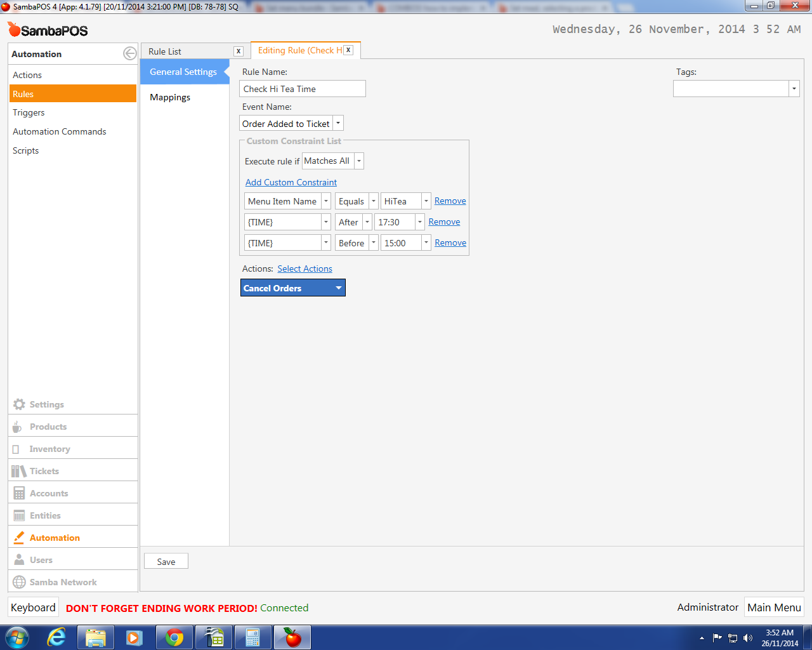This screenshot has height=650, width=812.
Task: Open the 17:30 value dropdown
Action: [x=419, y=222]
